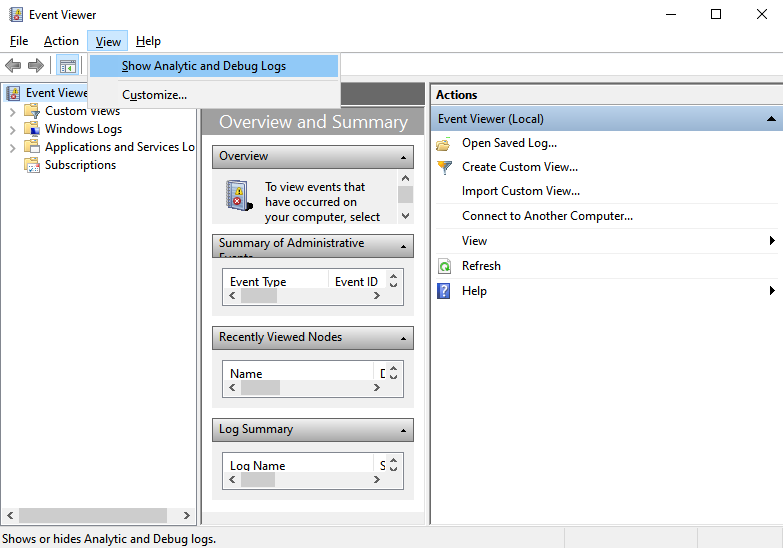Toggle the Show/Hide Console Tree toolbar icon
Viewport: 783px width, 548px height.
[x=67, y=65]
